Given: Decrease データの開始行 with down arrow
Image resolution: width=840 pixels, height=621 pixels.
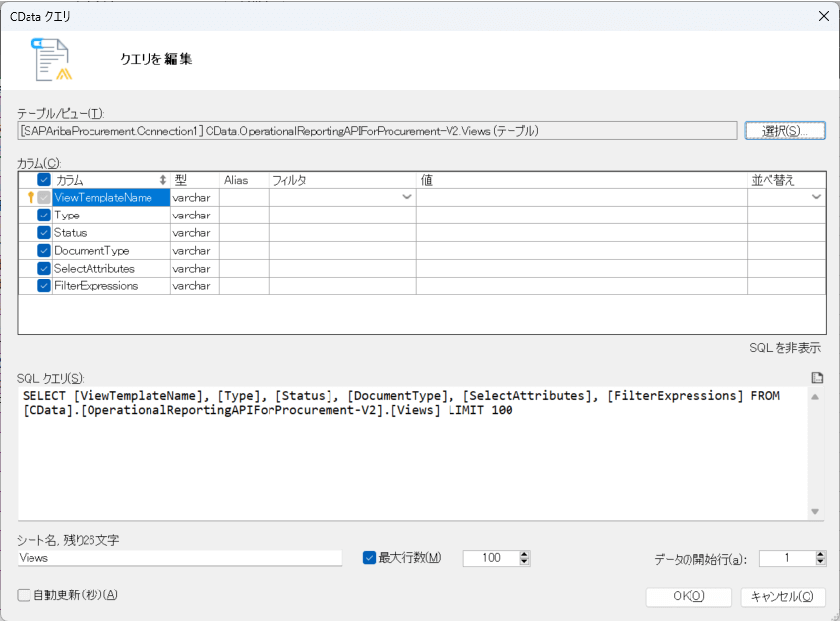Looking at the screenshot, I should click(820, 562).
